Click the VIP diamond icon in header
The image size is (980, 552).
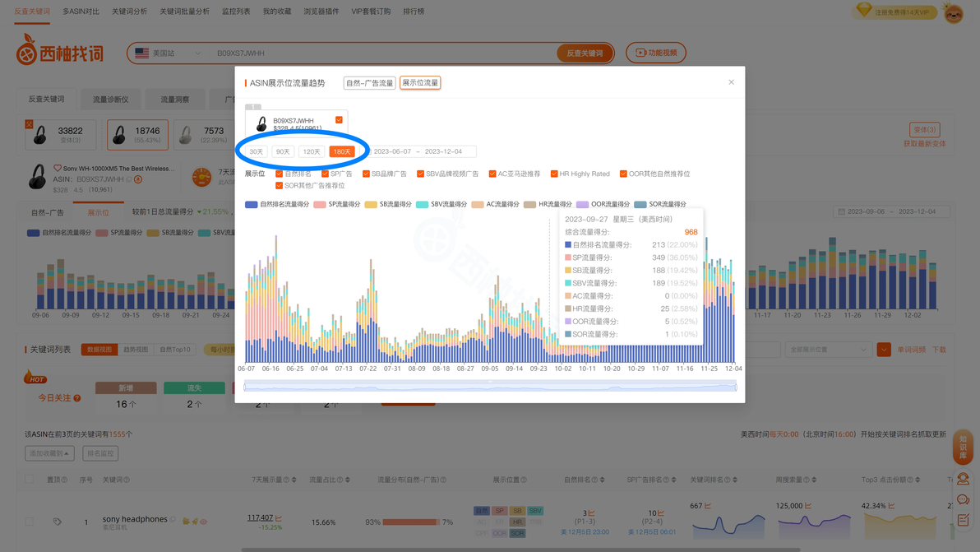point(864,9)
